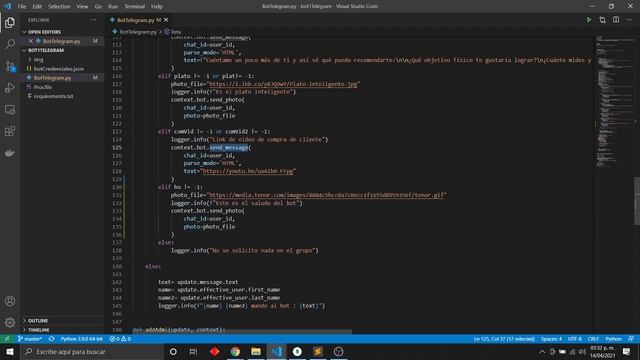Click the code minimap preview
Screen dimensions: 640x360
[614, 102]
